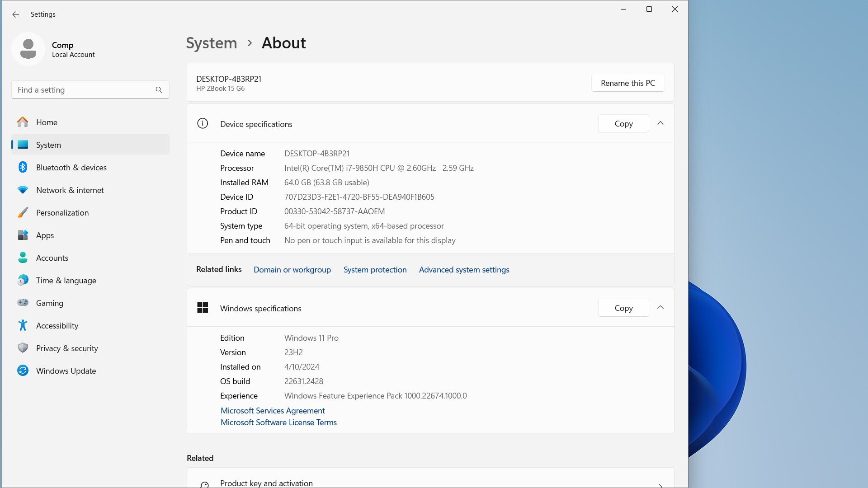Click the Edition value Windows 11 Pro
The height and width of the screenshot is (488, 868).
311,338
